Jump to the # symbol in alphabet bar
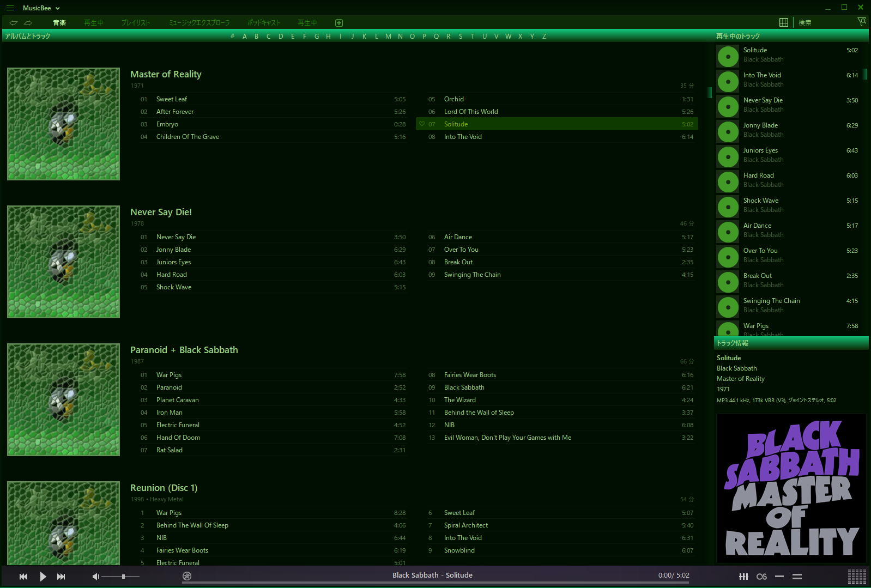This screenshot has width=871, height=588. click(233, 37)
